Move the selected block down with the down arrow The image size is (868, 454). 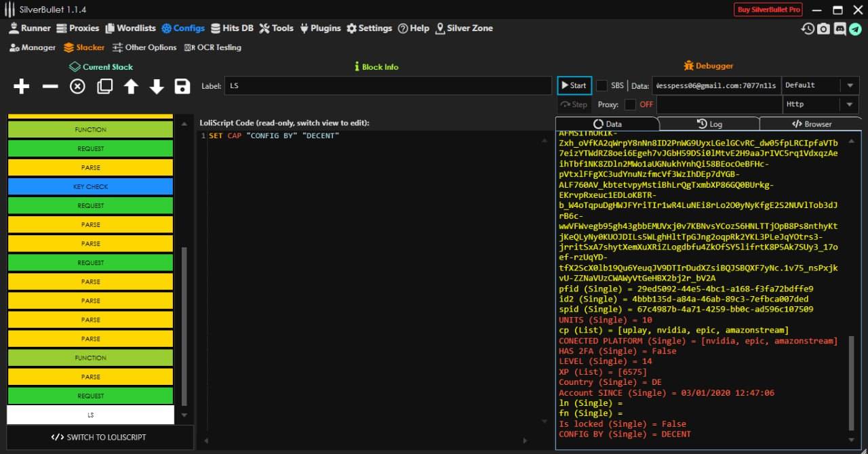(x=157, y=86)
